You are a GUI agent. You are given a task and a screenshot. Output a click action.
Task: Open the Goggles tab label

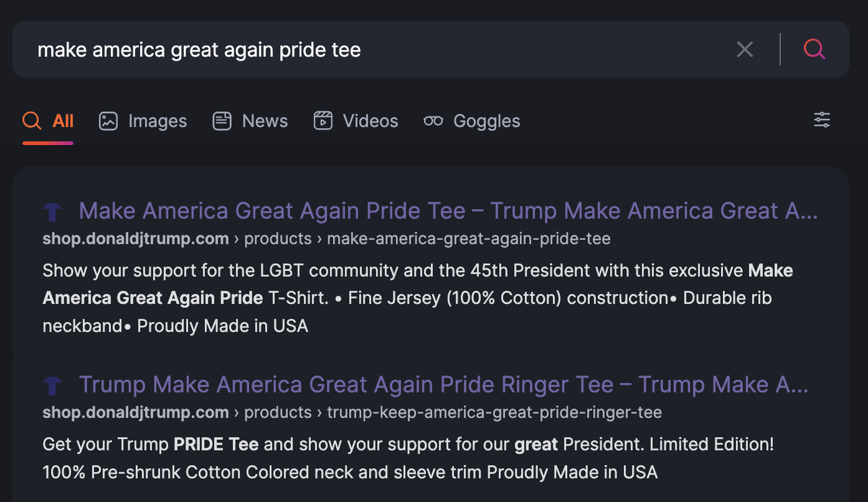click(486, 121)
